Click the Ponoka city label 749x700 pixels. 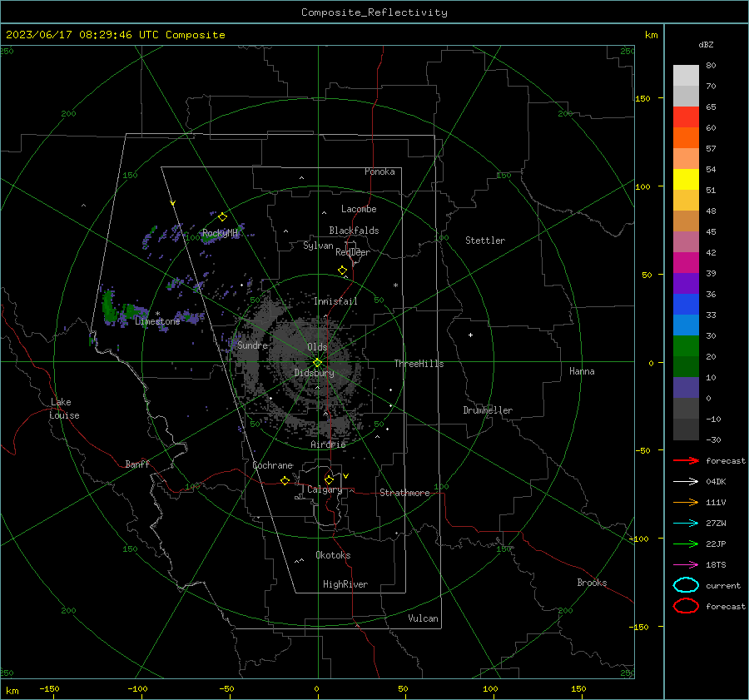tap(379, 171)
